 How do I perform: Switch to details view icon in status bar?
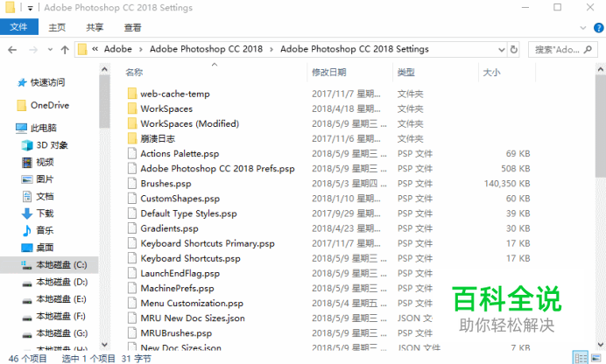(x=580, y=358)
